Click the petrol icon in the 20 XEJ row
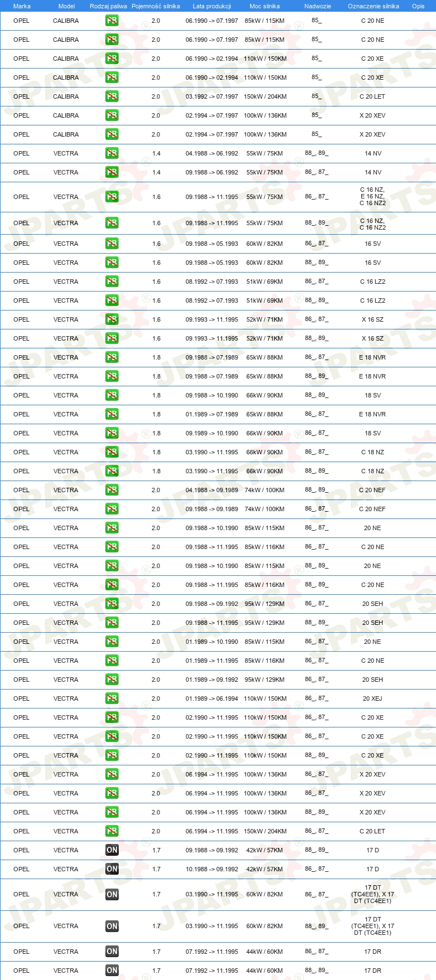The image size is (436, 980). pyautogui.click(x=112, y=698)
